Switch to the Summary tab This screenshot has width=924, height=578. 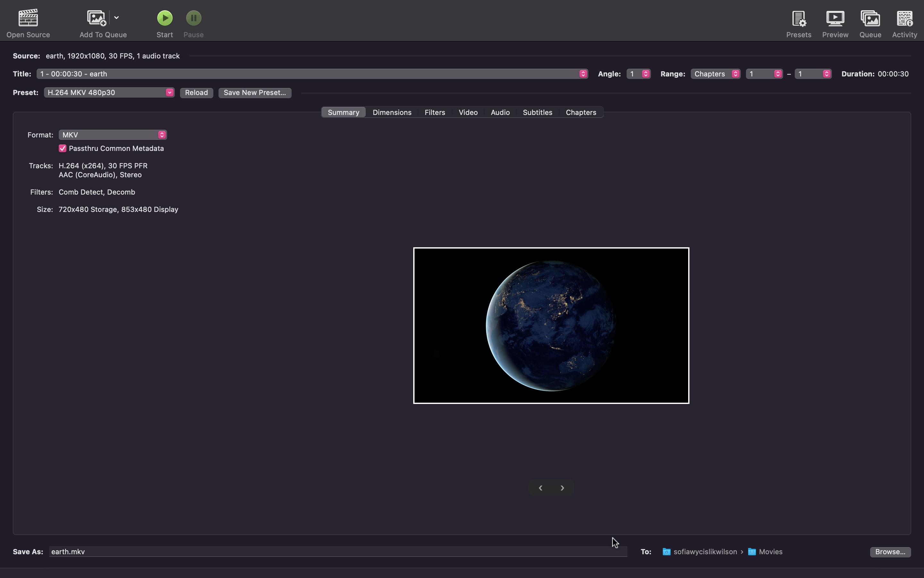(343, 112)
